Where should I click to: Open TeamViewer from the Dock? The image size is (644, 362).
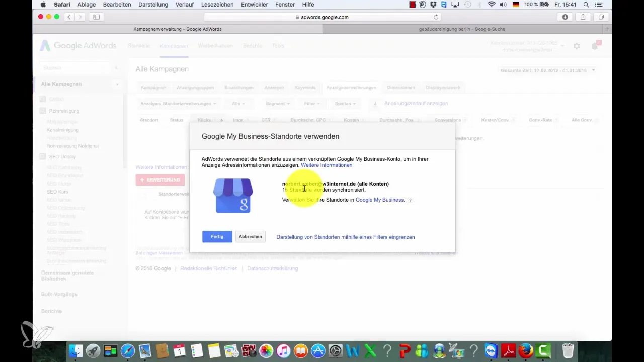tap(491, 350)
